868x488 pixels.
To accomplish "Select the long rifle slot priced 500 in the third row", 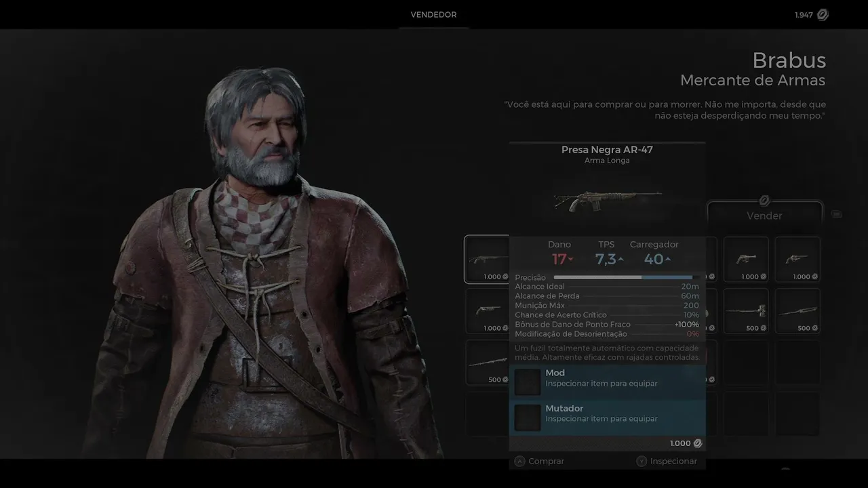I will tap(487, 363).
